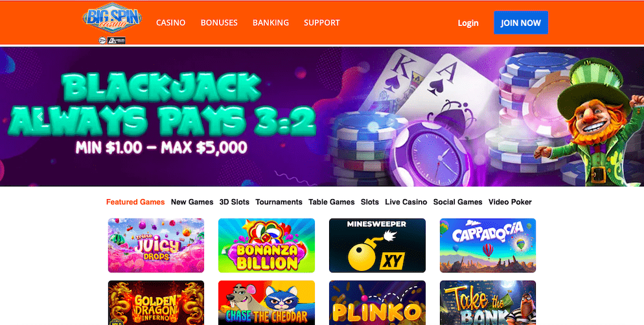The height and width of the screenshot is (325, 644).
Task: Click the Login link
Action: [468, 23]
